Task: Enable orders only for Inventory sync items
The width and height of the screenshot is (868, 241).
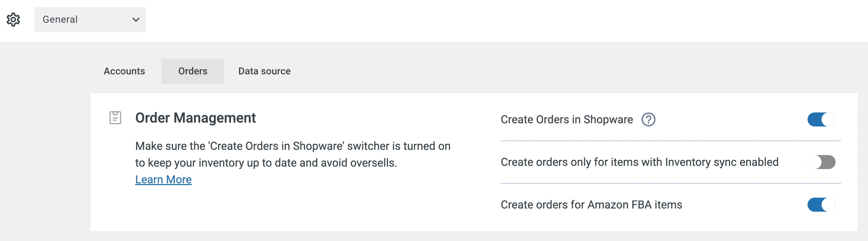Action: click(821, 162)
